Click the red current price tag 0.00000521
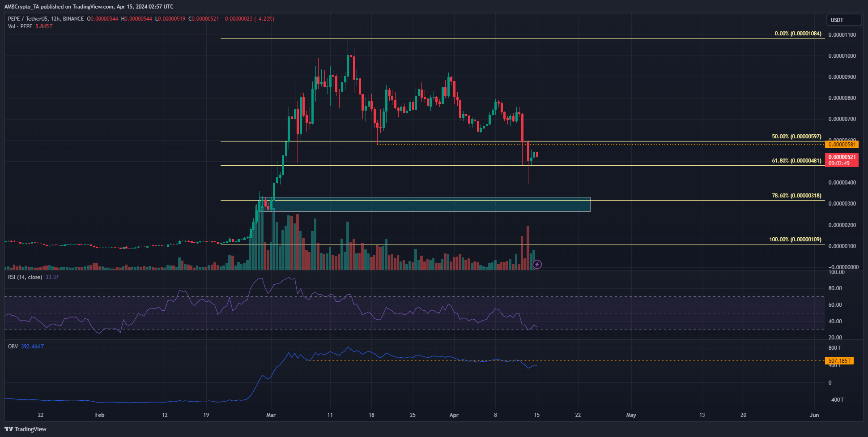 (842, 160)
